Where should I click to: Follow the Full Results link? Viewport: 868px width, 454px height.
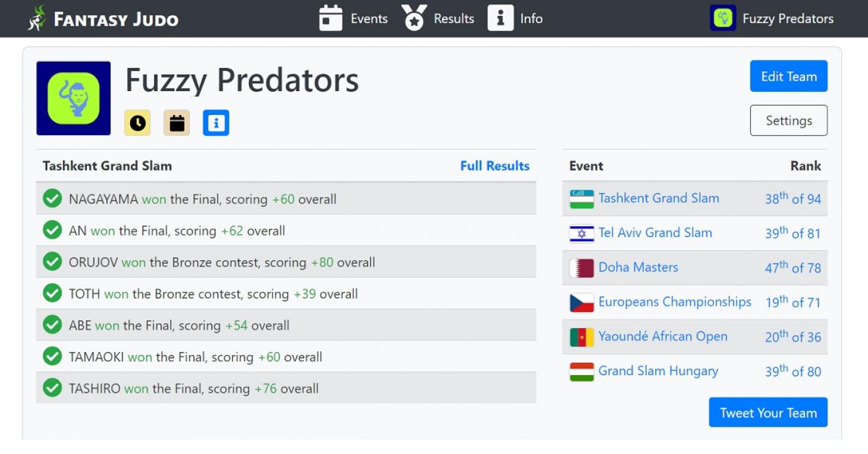(x=495, y=166)
